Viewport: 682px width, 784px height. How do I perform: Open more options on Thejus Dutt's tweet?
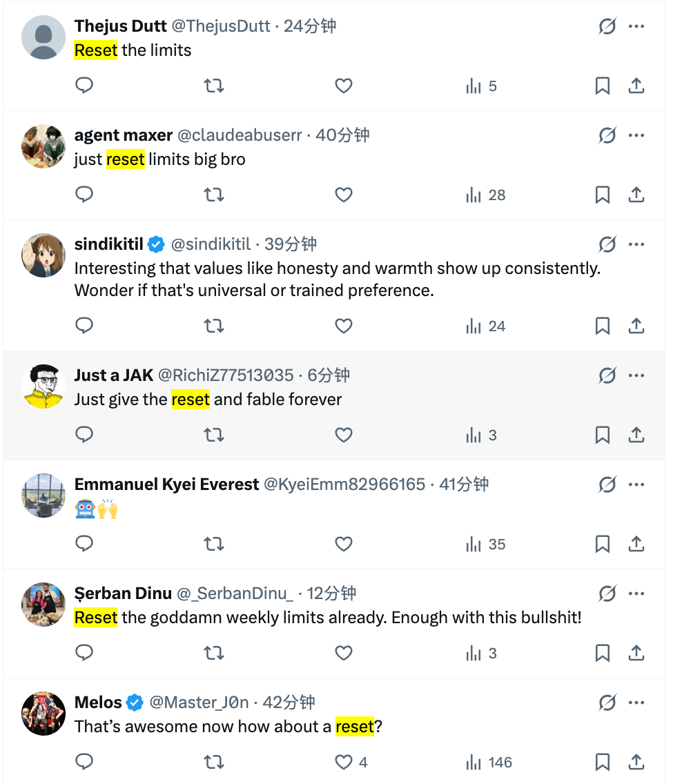pos(636,26)
